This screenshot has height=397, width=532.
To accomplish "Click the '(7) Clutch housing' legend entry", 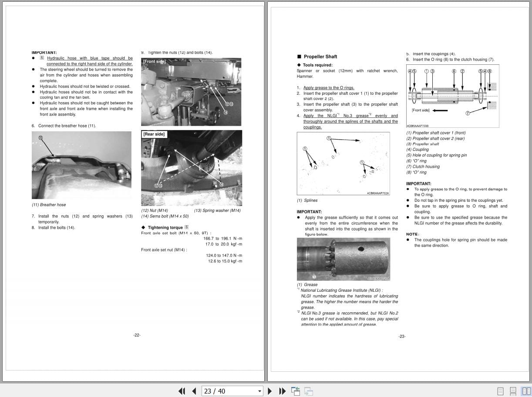I will click(x=423, y=167).
